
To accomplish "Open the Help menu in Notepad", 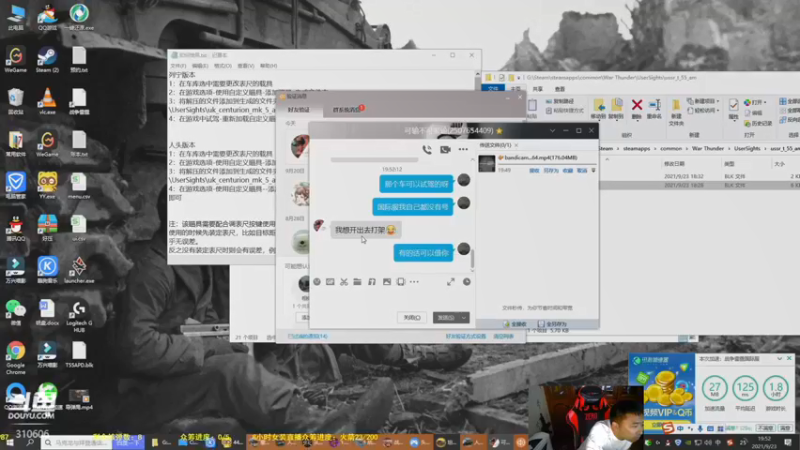I will point(268,66).
